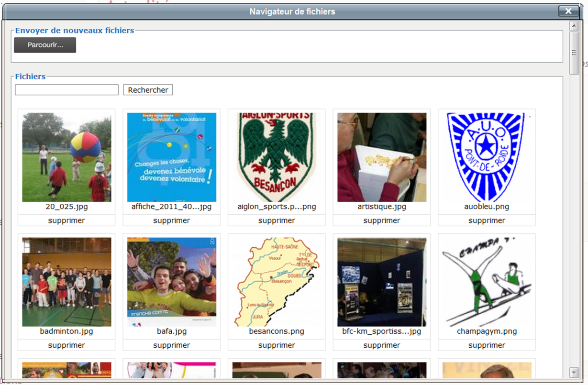Click supprimer under champagym.png

[487, 345]
